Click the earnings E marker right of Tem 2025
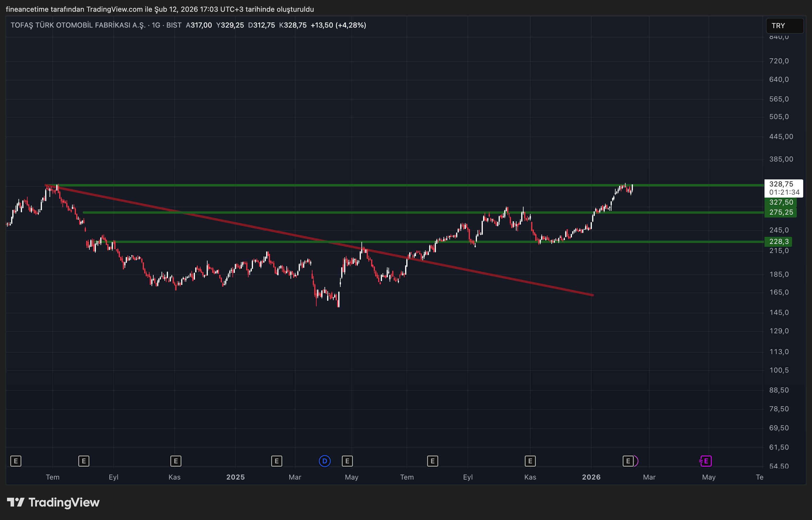Image resolution: width=812 pixels, height=520 pixels. [x=432, y=461]
